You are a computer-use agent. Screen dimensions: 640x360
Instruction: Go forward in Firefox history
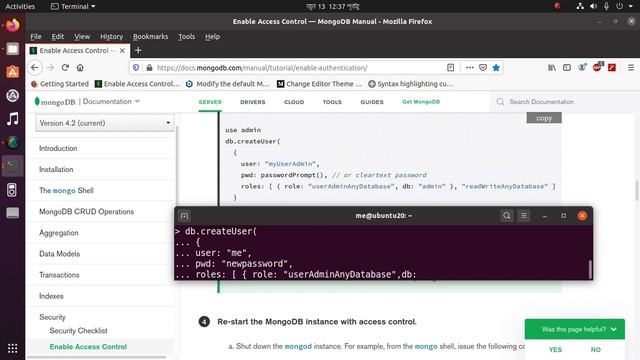(x=50, y=68)
